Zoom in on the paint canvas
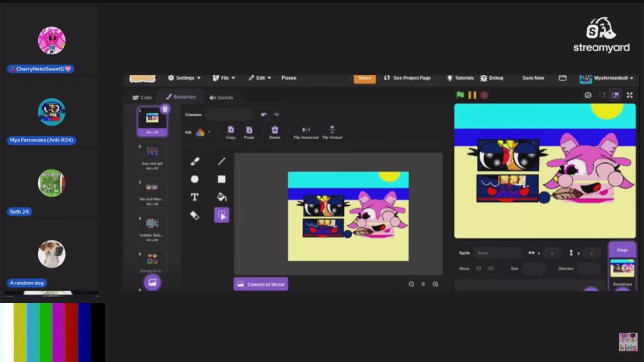 coord(435,284)
